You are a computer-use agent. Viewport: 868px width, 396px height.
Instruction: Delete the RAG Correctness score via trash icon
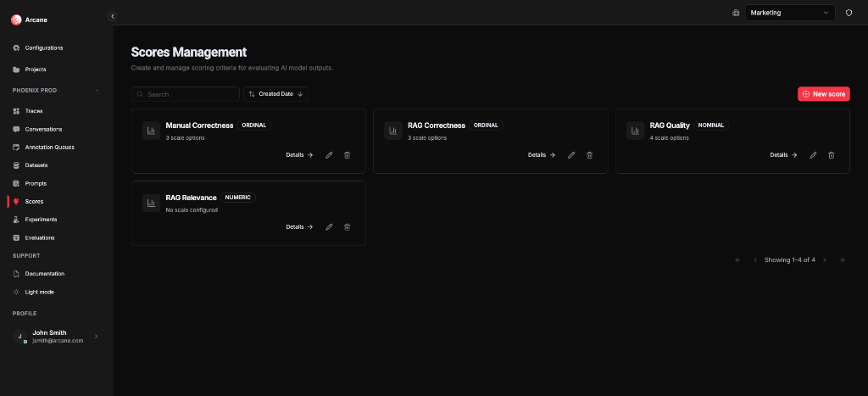click(589, 155)
